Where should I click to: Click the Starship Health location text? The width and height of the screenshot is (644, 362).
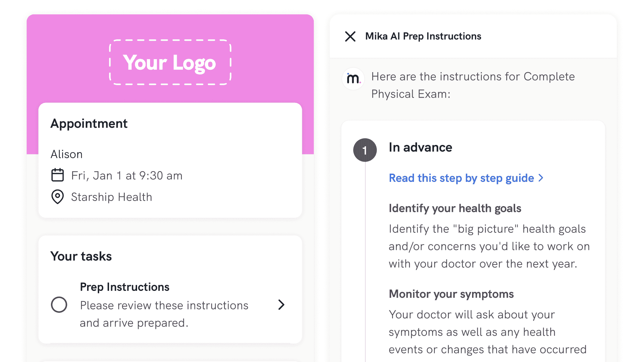(x=111, y=197)
